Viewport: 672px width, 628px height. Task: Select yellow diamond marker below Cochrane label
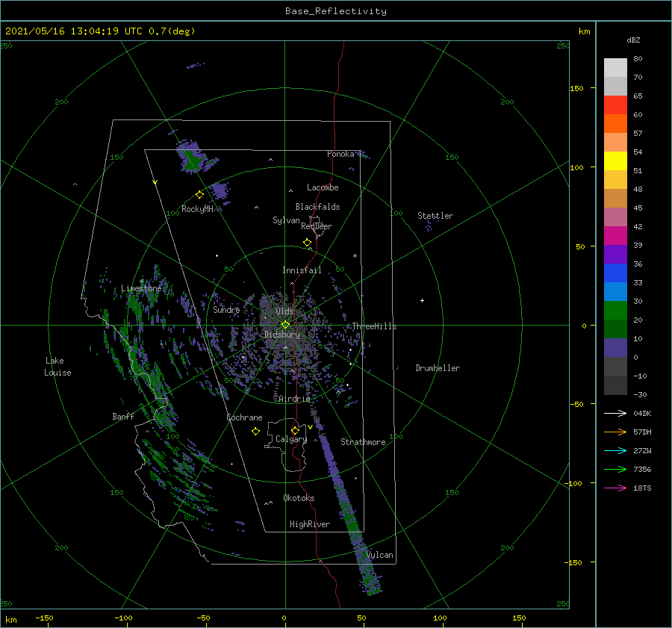pos(255,432)
